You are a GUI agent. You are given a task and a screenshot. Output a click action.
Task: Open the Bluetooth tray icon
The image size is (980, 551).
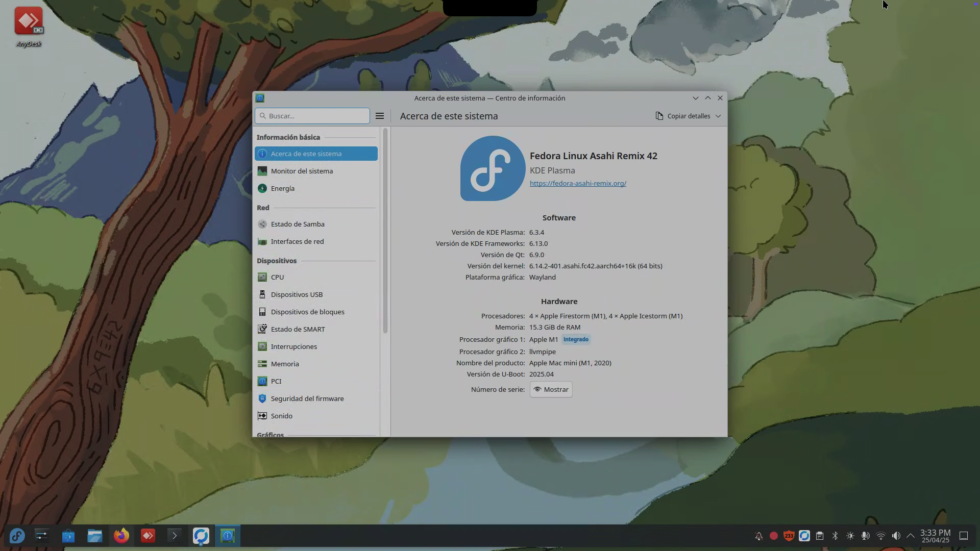[835, 536]
